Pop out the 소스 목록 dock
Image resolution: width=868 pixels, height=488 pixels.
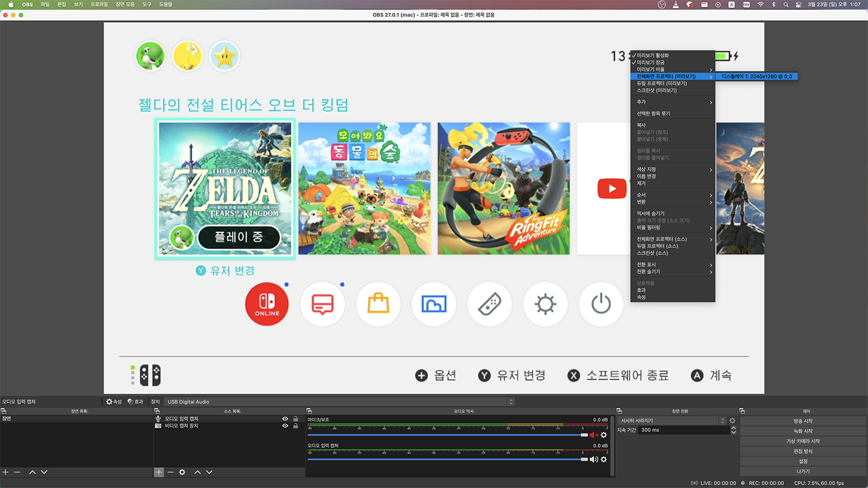pos(156,411)
